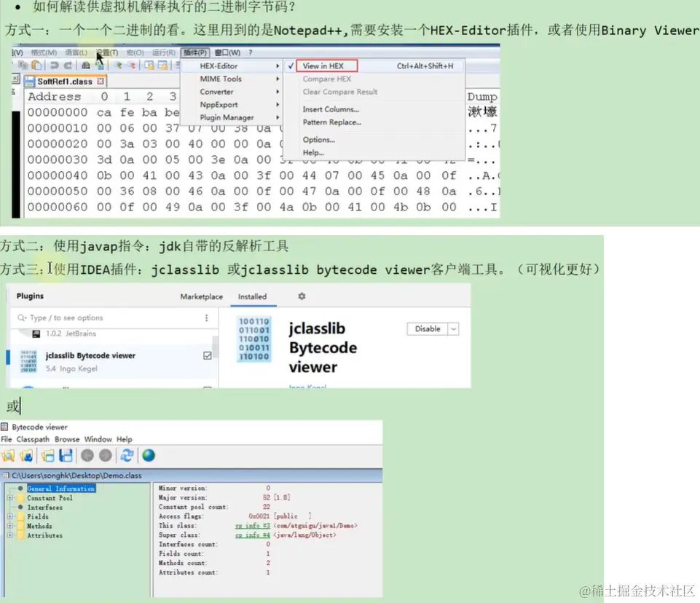Save workspace floppy icon in Bytecode viewer
The image size is (700, 603).
(66, 455)
